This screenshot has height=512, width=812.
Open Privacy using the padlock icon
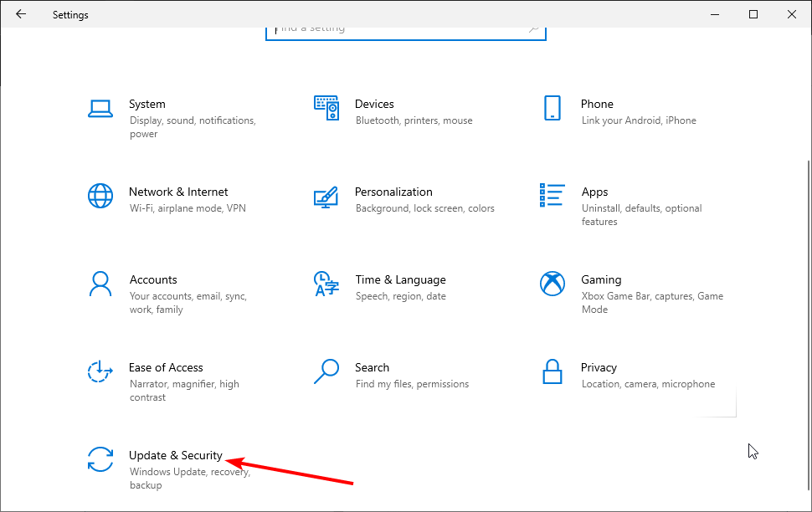click(x=552, y=371)
